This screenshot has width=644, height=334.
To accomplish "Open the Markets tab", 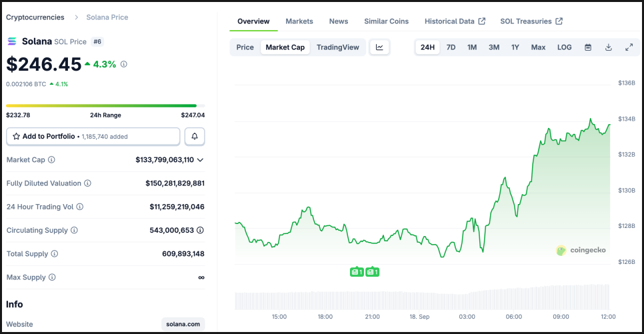I will coord(299,21).
